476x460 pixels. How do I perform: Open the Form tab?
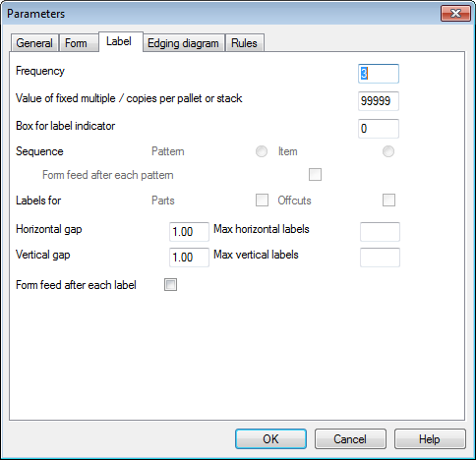tap(79, 43)
